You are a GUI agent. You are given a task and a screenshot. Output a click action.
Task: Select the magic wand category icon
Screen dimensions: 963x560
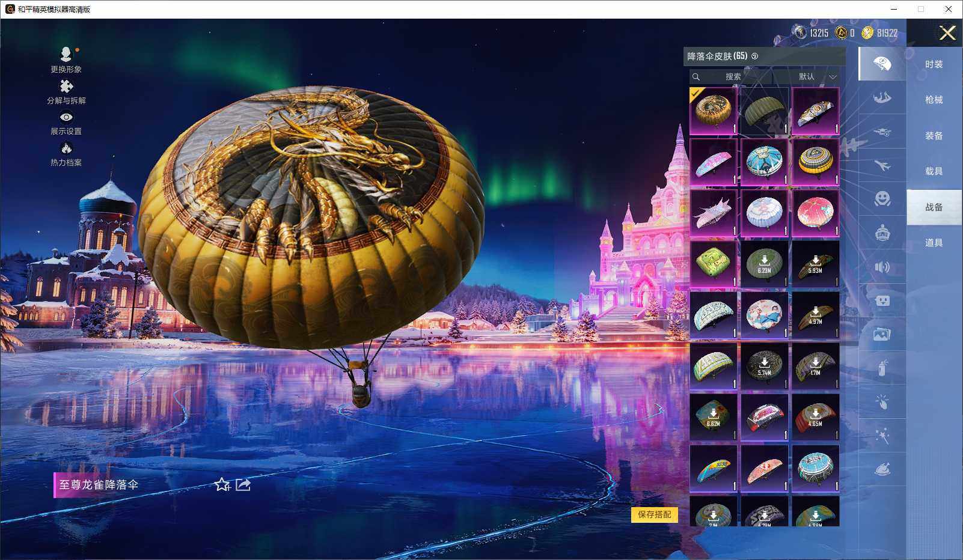(882, 436)
